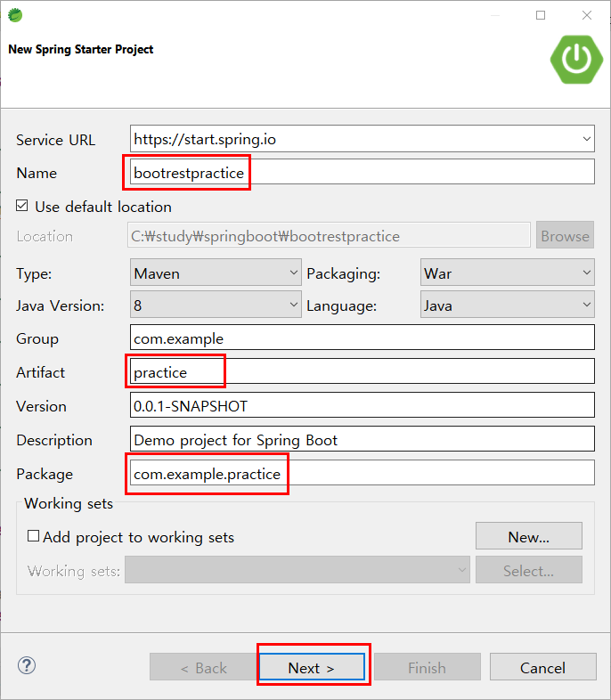611x700 pixels.
Task: Click into the Package field
Action: pos(363,473)
